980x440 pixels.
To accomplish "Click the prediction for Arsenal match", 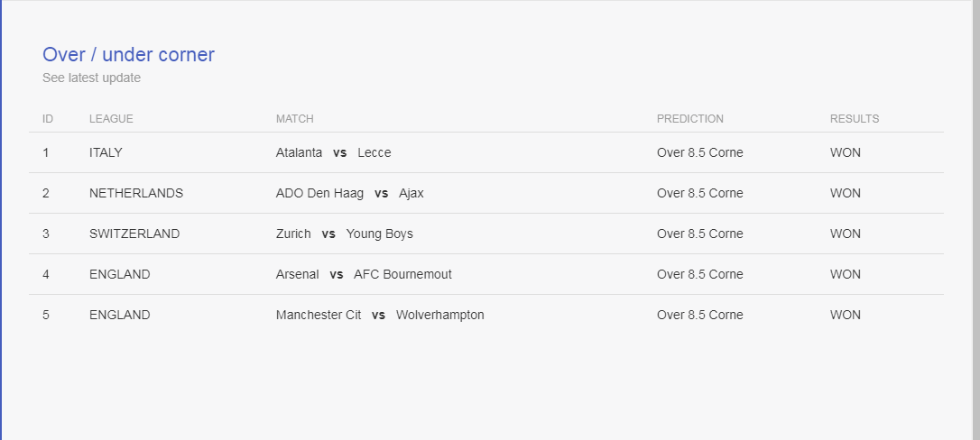I will 700,274.
